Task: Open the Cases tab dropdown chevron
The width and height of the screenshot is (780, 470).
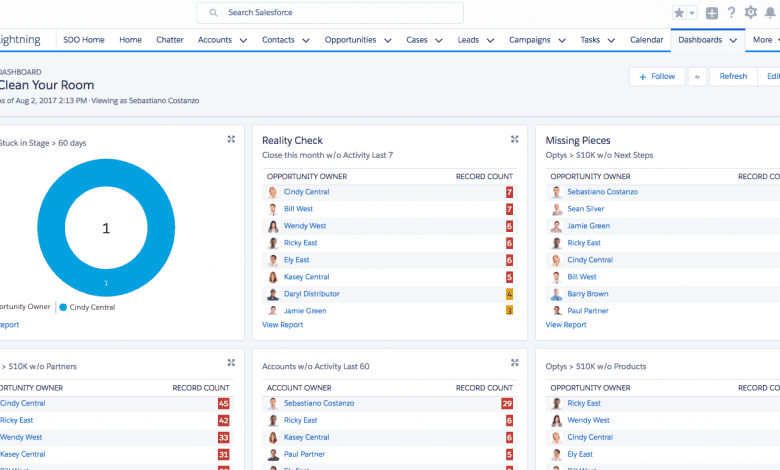Action: [x=439, y=40]
